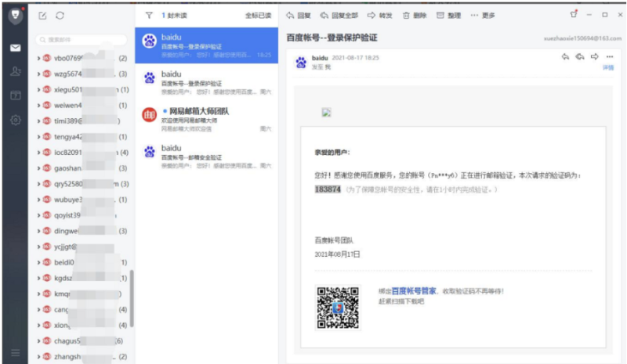Expand the vbo0769 account folder

coord(39,59)
